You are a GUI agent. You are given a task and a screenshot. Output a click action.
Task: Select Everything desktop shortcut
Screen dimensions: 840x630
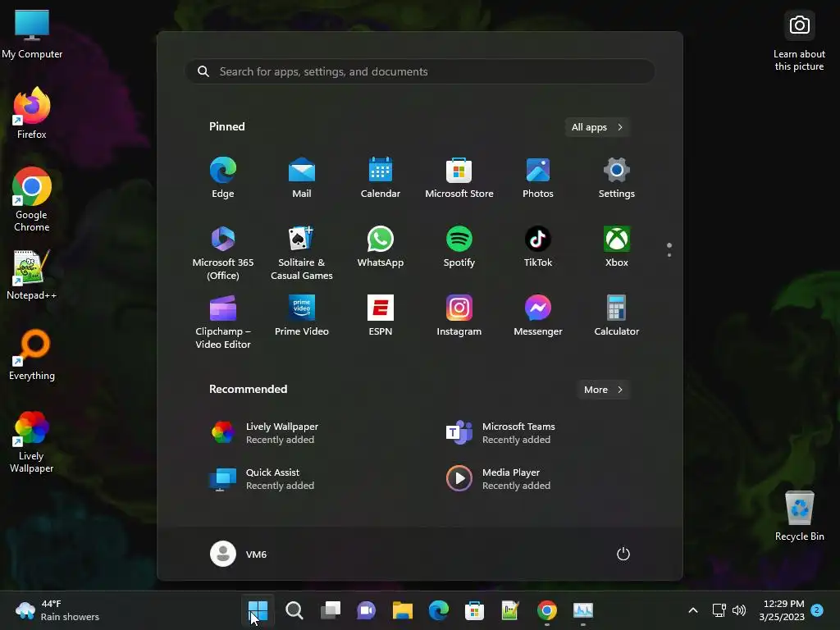click(32, 354)
